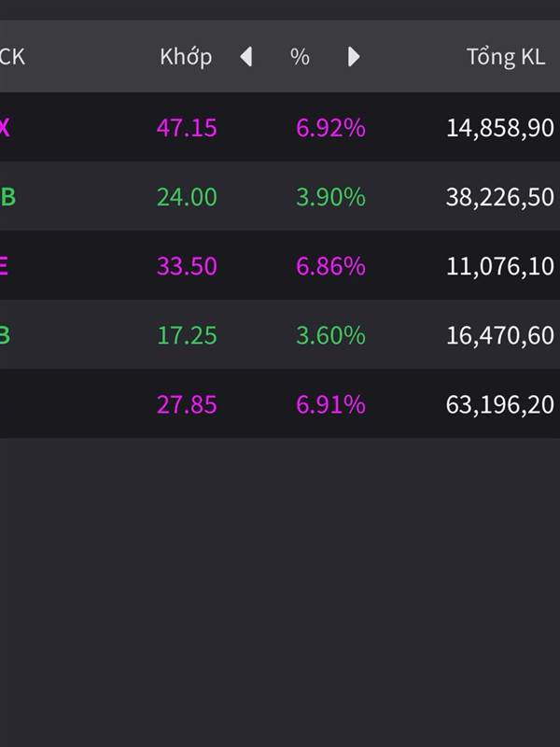Sort by the Khớp column header
The height and width of the screenshot is (747, 560).
pos(186,57)
